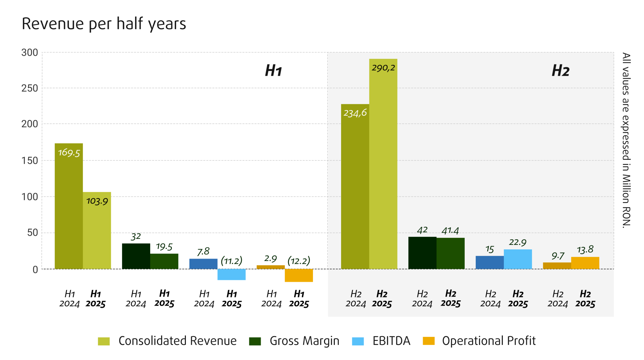Image resolution: width=644 pixels, height=360 pixels.
Task: Click the Consolidated Revenue legend swatch
Action: pos(104,341)
